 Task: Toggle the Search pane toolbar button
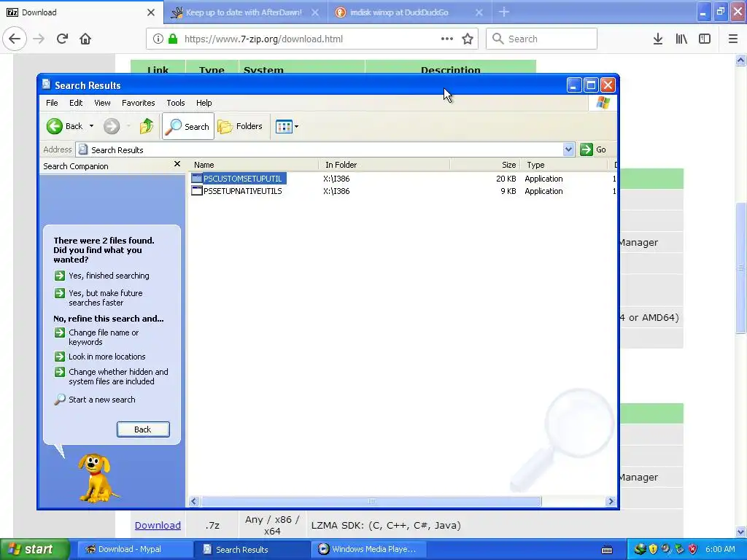click(188, 126)
